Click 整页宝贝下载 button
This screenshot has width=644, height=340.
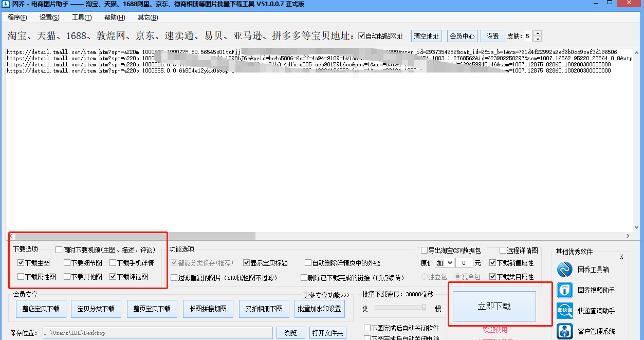coord(152,309)
